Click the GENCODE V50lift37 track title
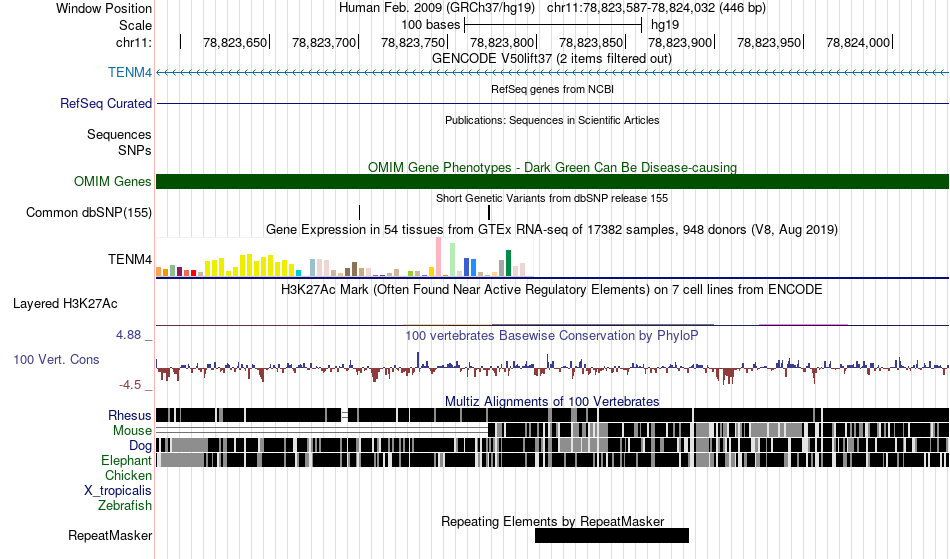Screen dimensions: 950x559 click(x=552, y=59)
